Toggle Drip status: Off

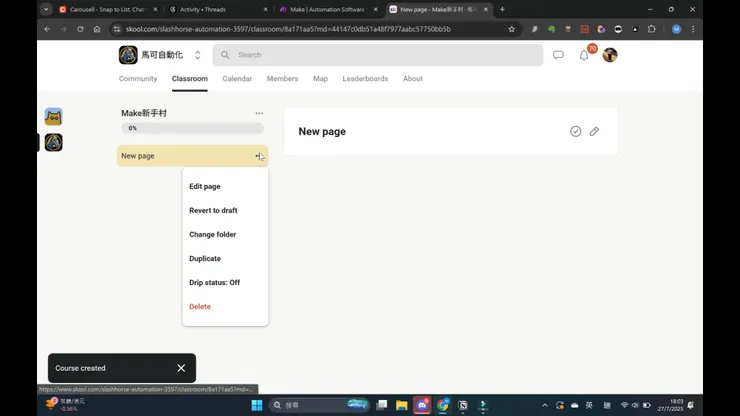[x=214, y=283]
